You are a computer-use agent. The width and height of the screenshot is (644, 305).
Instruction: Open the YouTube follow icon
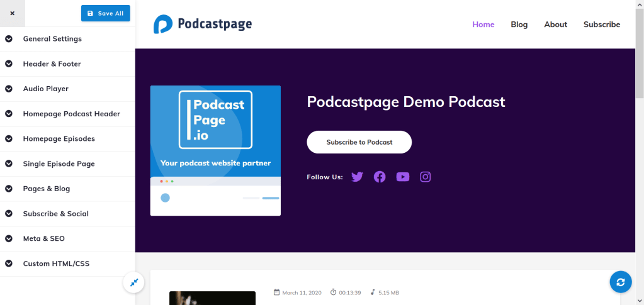[403, 177]
